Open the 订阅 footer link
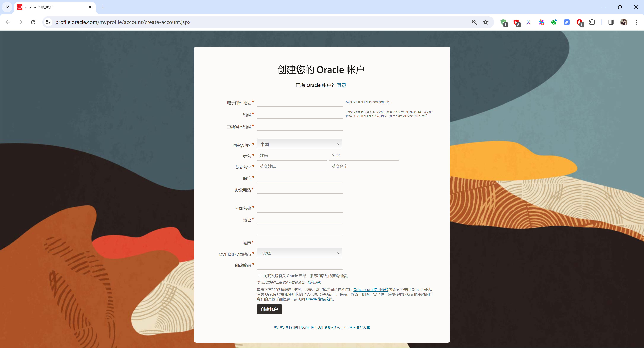 pos(294,327)
